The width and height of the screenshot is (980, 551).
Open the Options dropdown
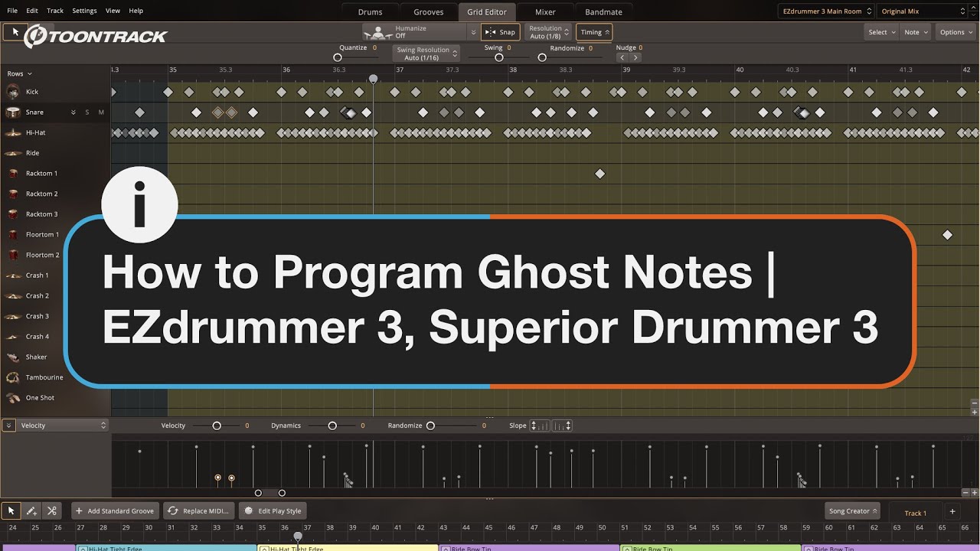click(956, 32)
